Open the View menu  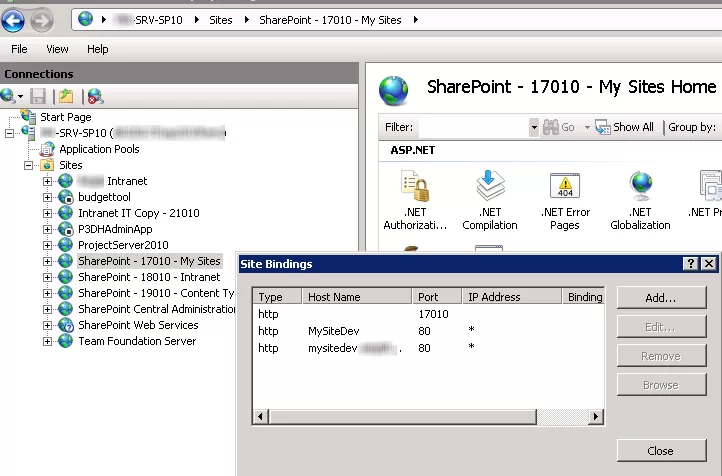(x=57, y=49)
